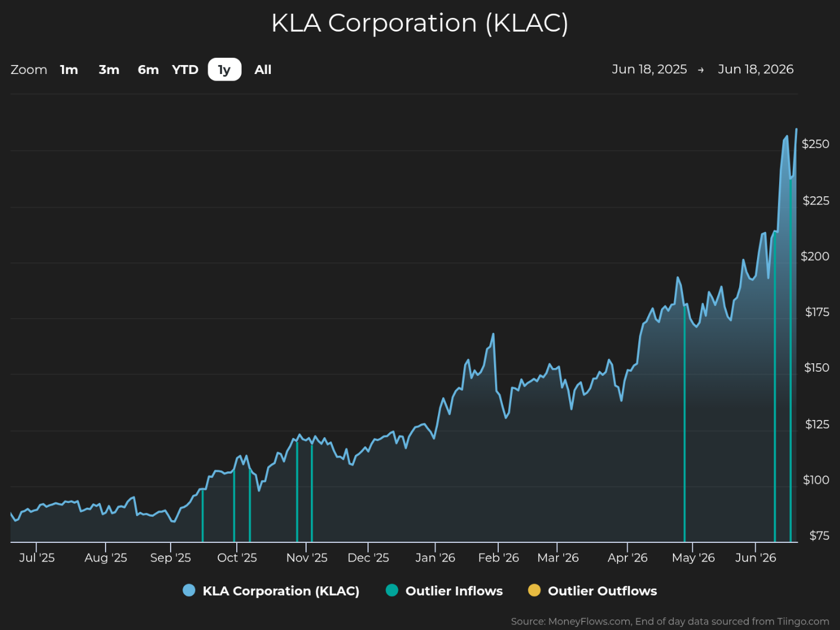Click the Zoom label
The image size is (840, 630).
tap(29, 70)
